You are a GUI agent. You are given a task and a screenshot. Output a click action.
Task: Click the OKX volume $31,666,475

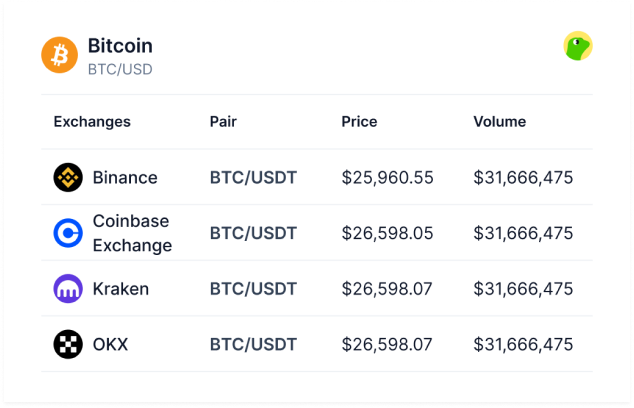(523, 345)
